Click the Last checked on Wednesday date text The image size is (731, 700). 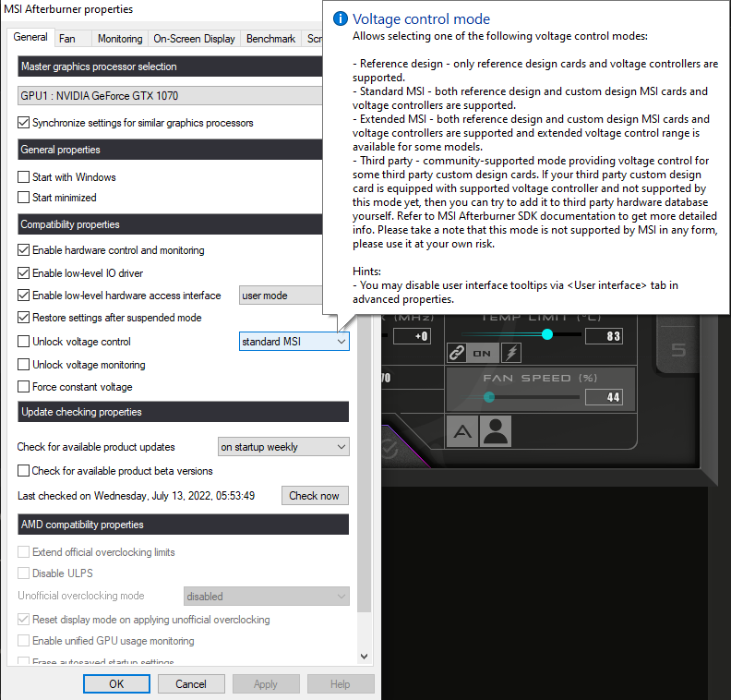136,495
